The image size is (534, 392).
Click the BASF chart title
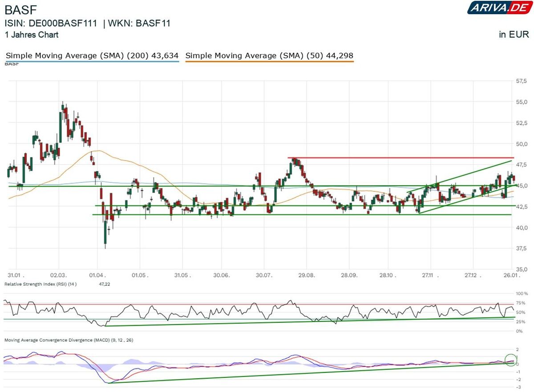click(x=20, y=10)
